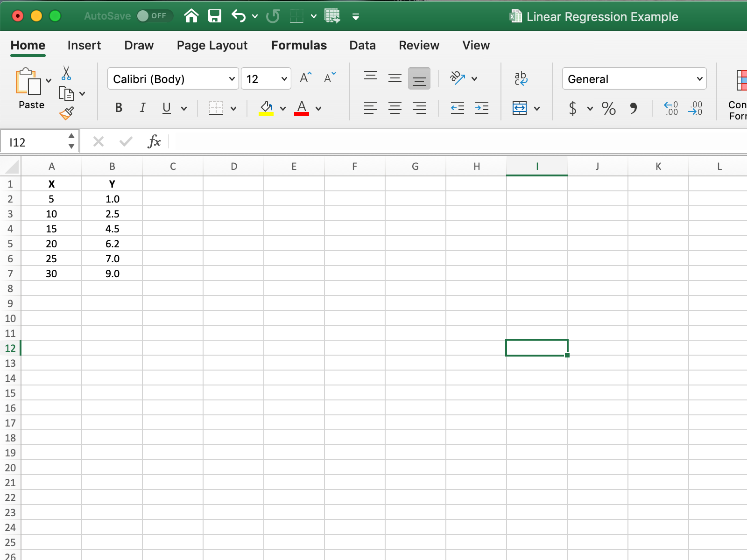Click the Center align text button
This screenshot has width=747, height=560.
[395, 108]
